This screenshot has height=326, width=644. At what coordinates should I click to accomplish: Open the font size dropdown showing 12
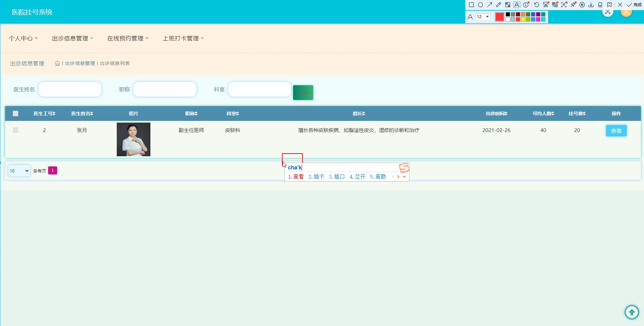(x=483, y=17)
